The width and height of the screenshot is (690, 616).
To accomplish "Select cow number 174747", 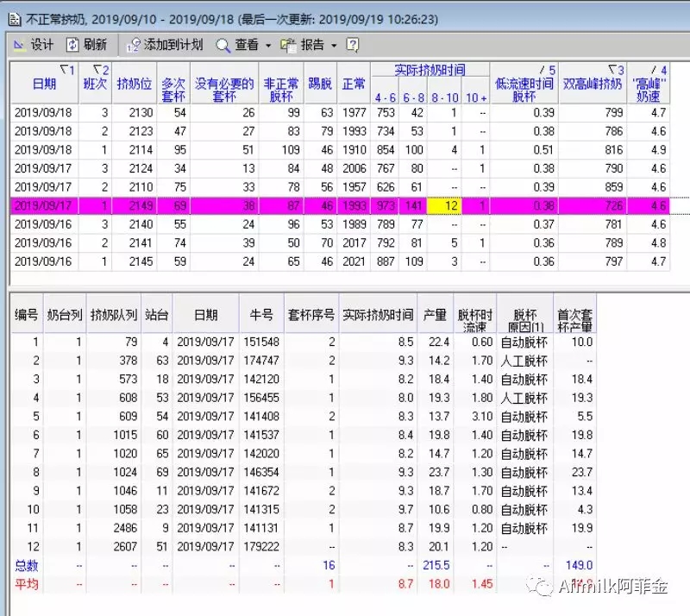I will click(261, 360).
